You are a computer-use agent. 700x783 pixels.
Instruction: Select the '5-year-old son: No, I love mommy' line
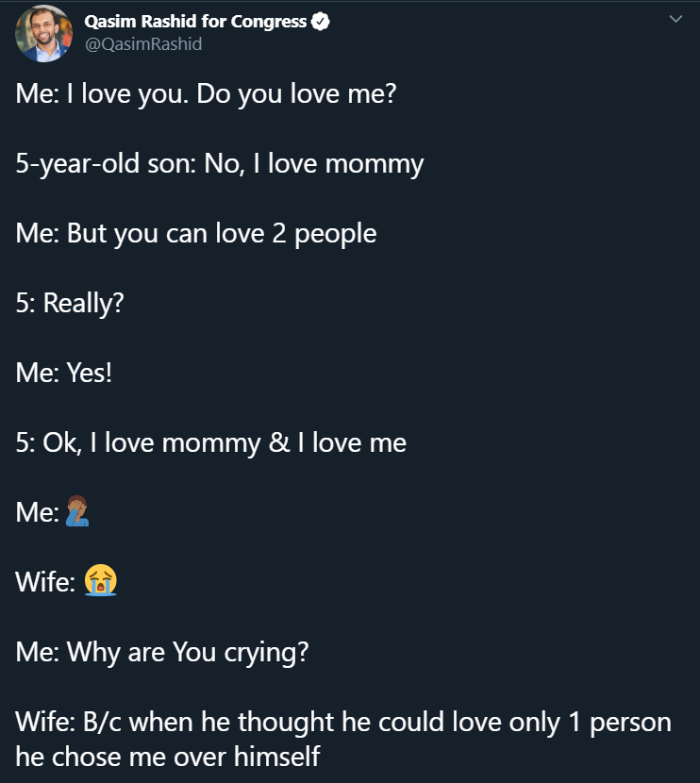point(219,164)
